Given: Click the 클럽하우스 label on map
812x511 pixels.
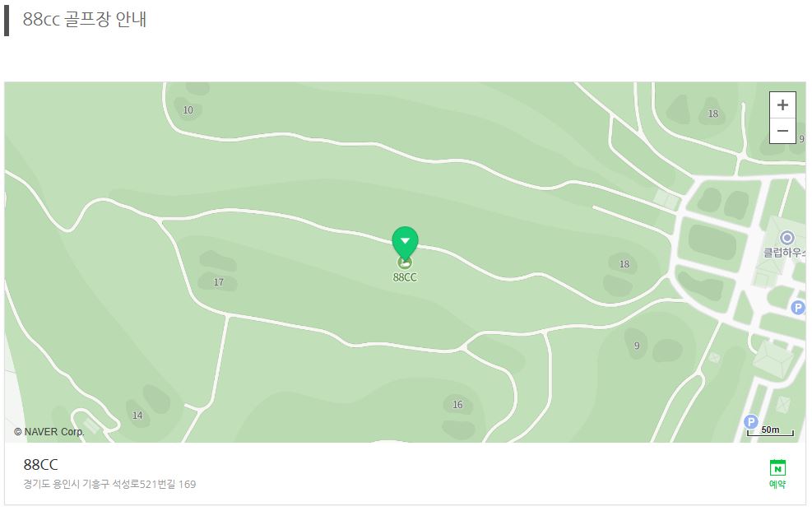Looking at the screenshot, I should coord(784,253).
